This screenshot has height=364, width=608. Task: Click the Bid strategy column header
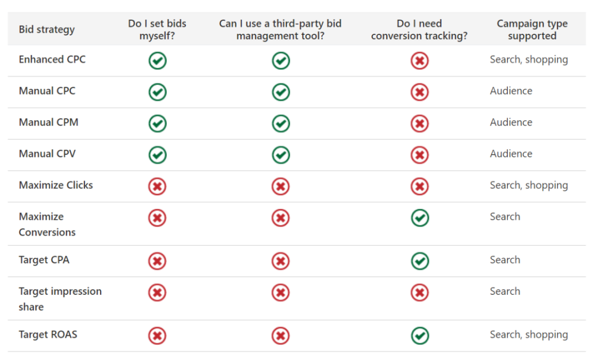47,29
